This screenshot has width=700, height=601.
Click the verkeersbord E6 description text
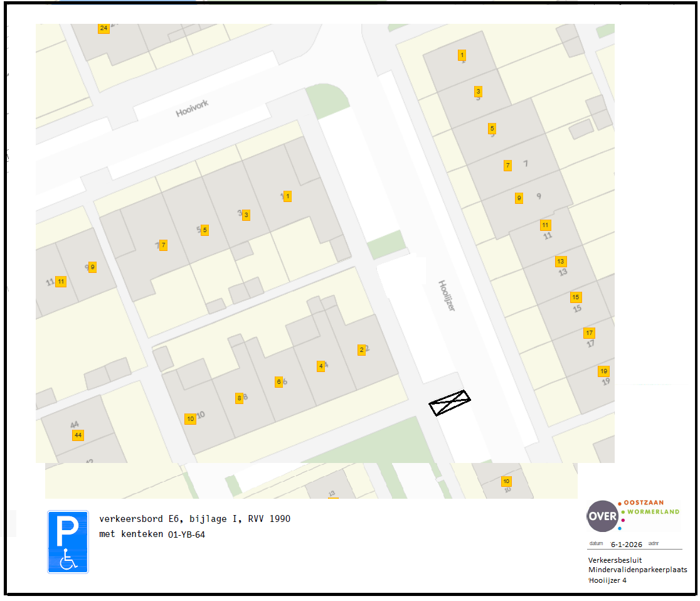[194, 519]
